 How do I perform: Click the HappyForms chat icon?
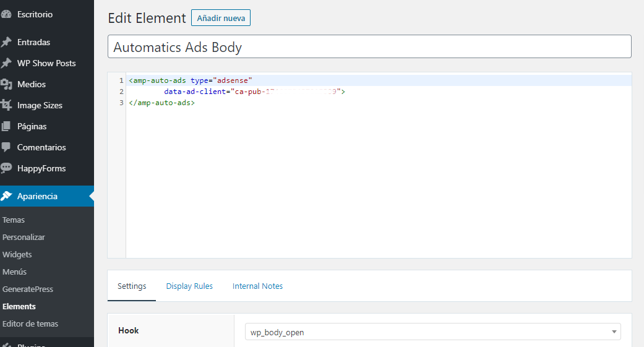6,168
